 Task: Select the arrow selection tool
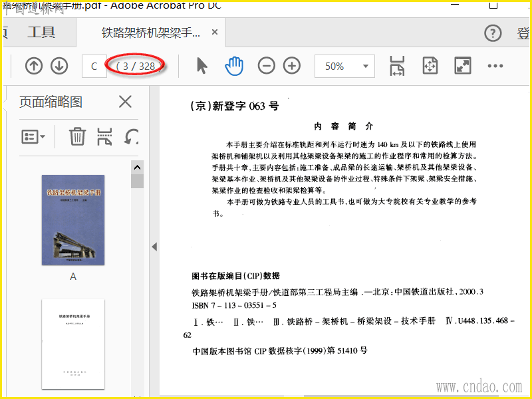202,66
